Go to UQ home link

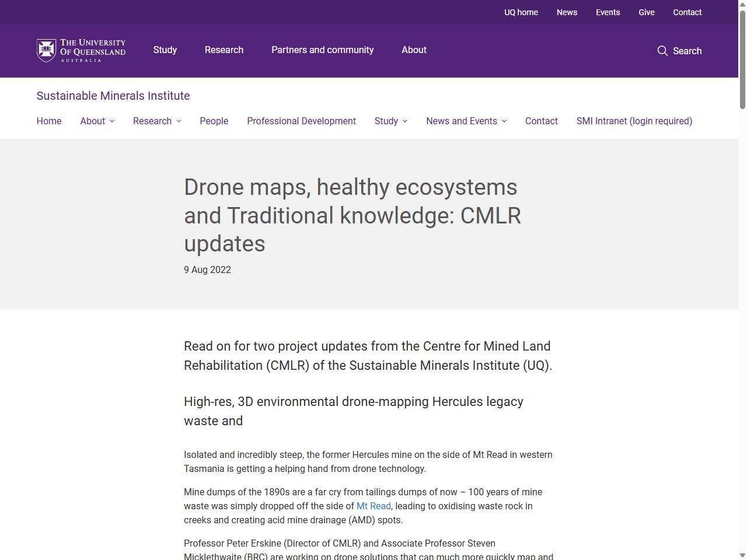coord(521,12)
